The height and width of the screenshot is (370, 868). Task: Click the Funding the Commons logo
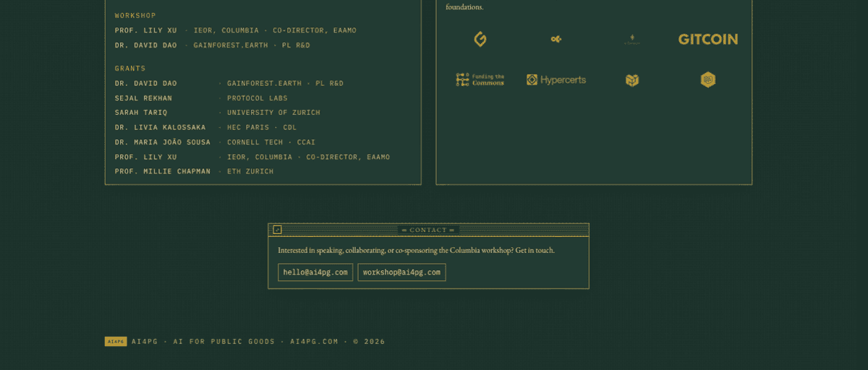tap(480, 79)
